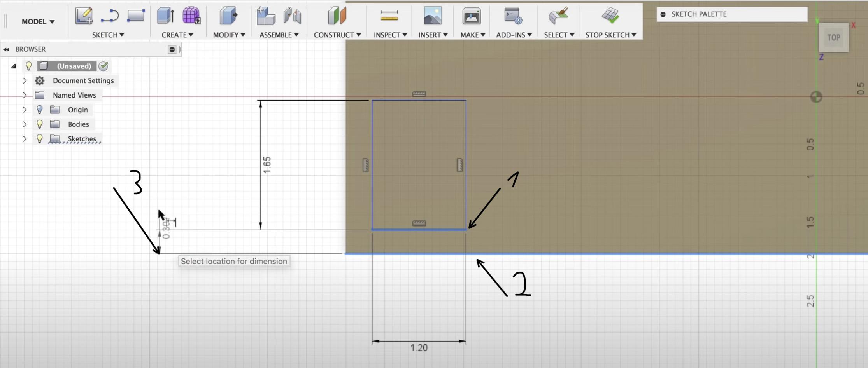
Task: Click the Make 3D print icon
Action: [x=472, y=16]
